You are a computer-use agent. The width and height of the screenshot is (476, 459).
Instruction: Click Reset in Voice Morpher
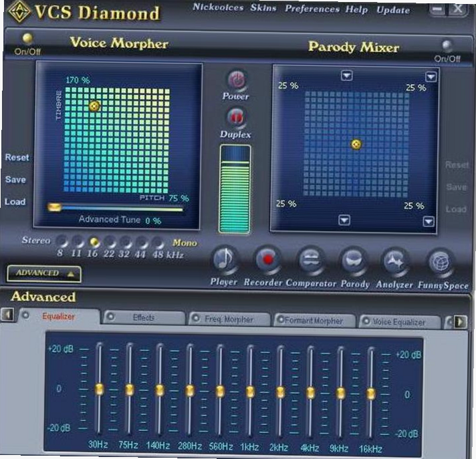click(x=17, y=158)
